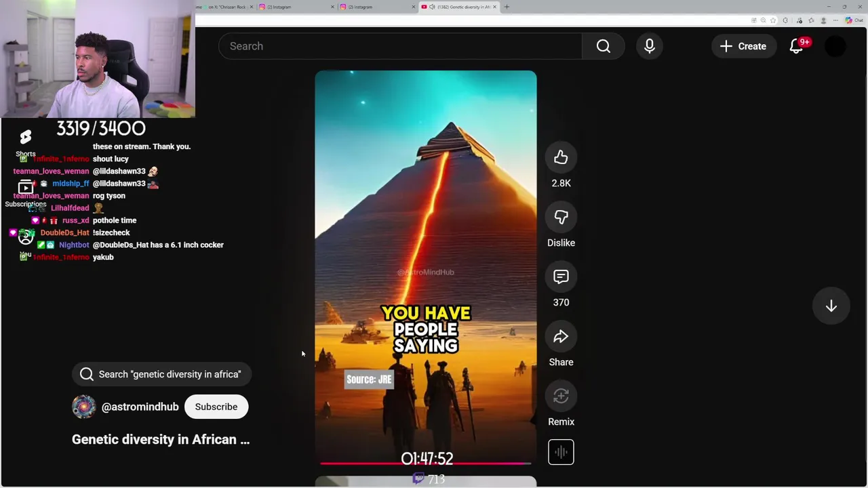Click the like thumbs-up icon
The image size is (868, 488).
pos(561,157)
